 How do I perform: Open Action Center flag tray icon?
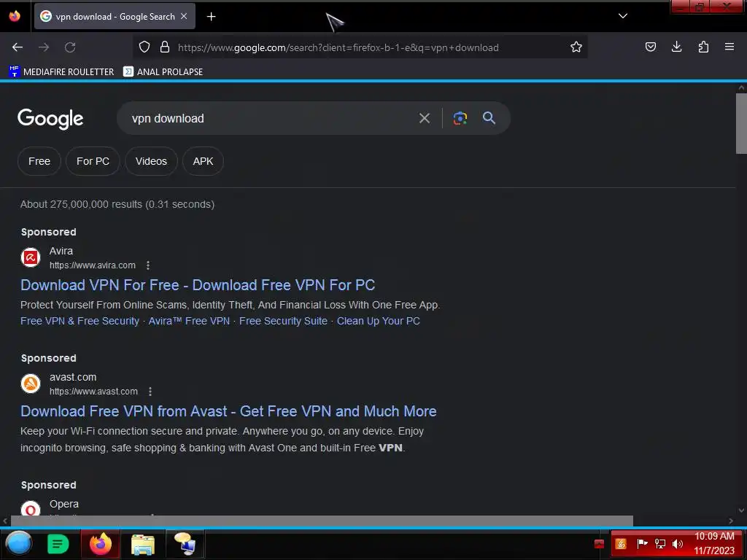[x=642, y=543]
